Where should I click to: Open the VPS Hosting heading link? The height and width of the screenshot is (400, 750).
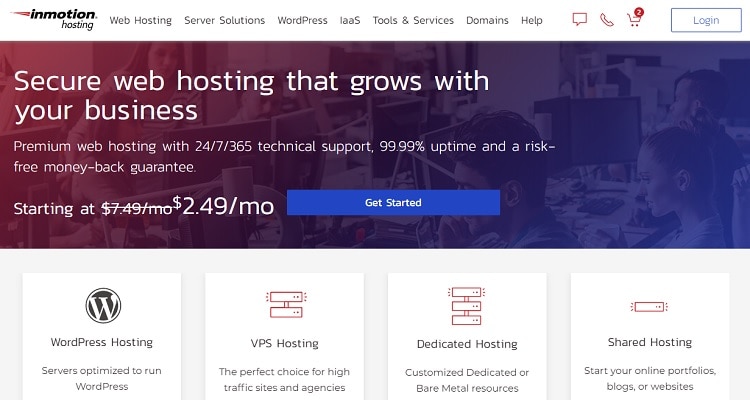tap(285, 343)
